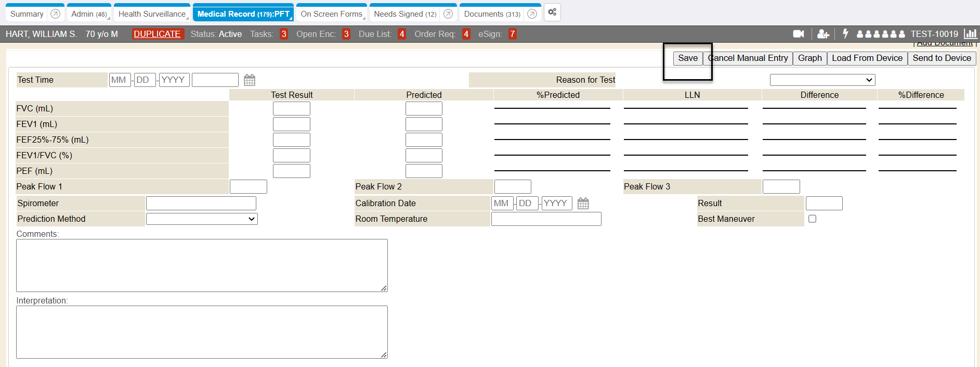Open the Prediction Method dropdown

point(202,219)
